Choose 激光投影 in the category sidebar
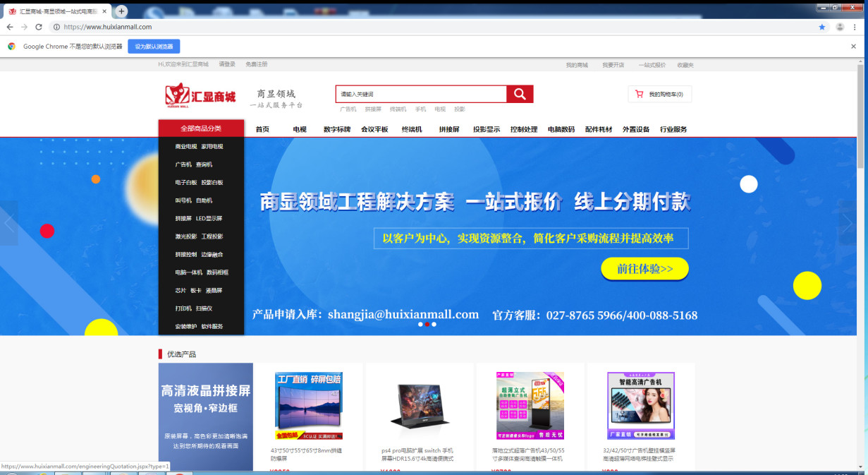Screen dimensions: 868x475 186,236
